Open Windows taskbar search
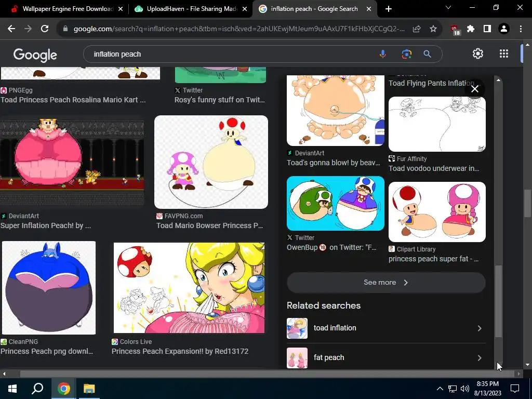The width and height of the screenshot is (532, 399). (37, 389)
